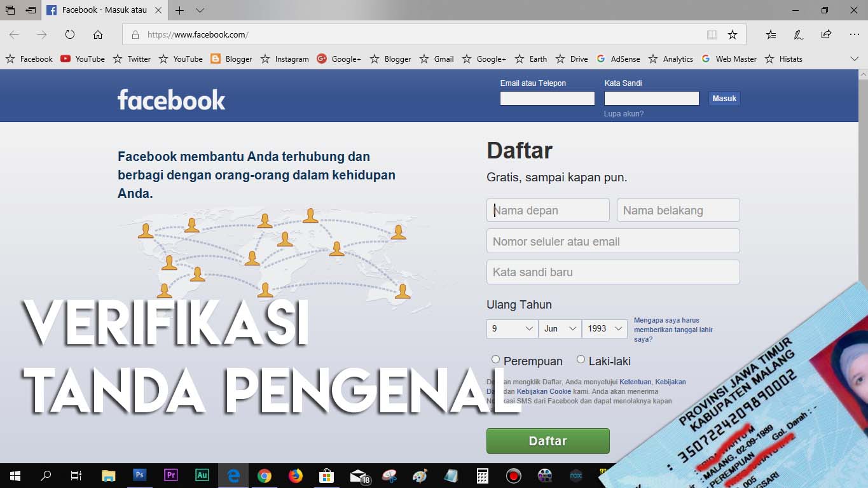Open Windows search from taskbar
This screenshot has width=868, height=488.
[46, 475]
